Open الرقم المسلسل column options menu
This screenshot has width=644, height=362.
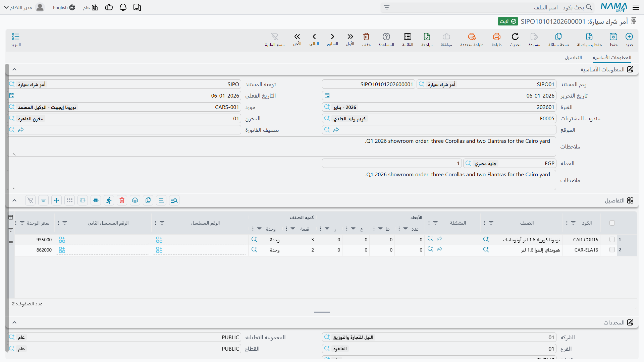coord(156,223)
